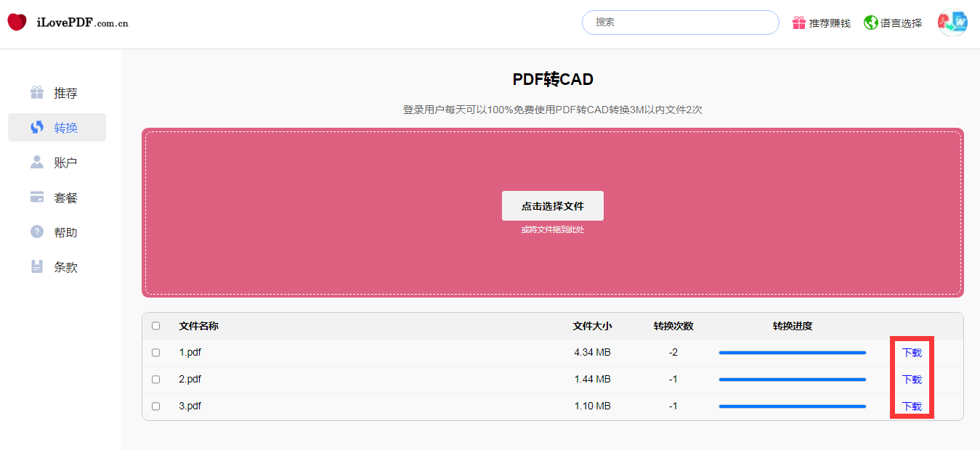Click the 套餐 card icon in sidebar
The image size is (980, 450).
37,197
